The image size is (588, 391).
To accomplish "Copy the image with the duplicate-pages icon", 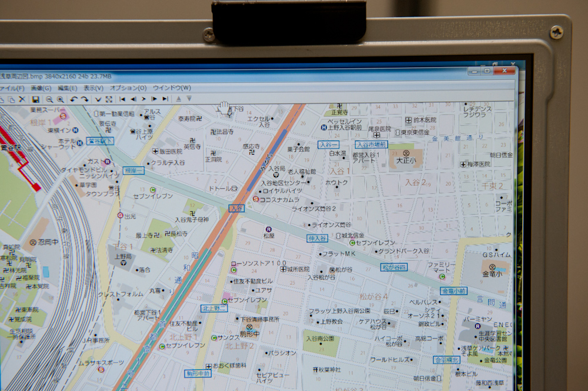I will pyautogui.click(x=11, y=99).
